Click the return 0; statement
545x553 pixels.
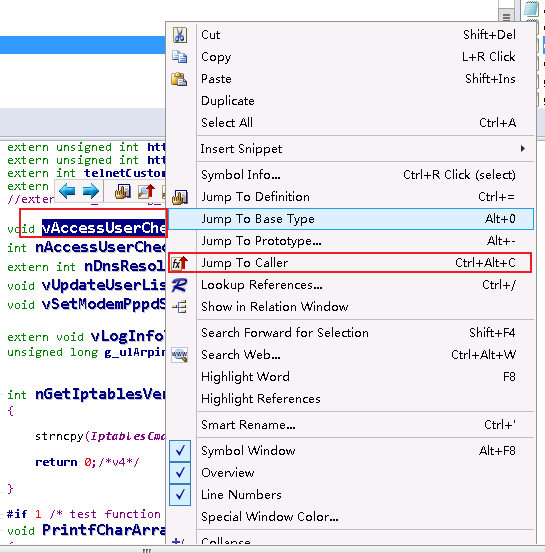click(x=66, y=462)
